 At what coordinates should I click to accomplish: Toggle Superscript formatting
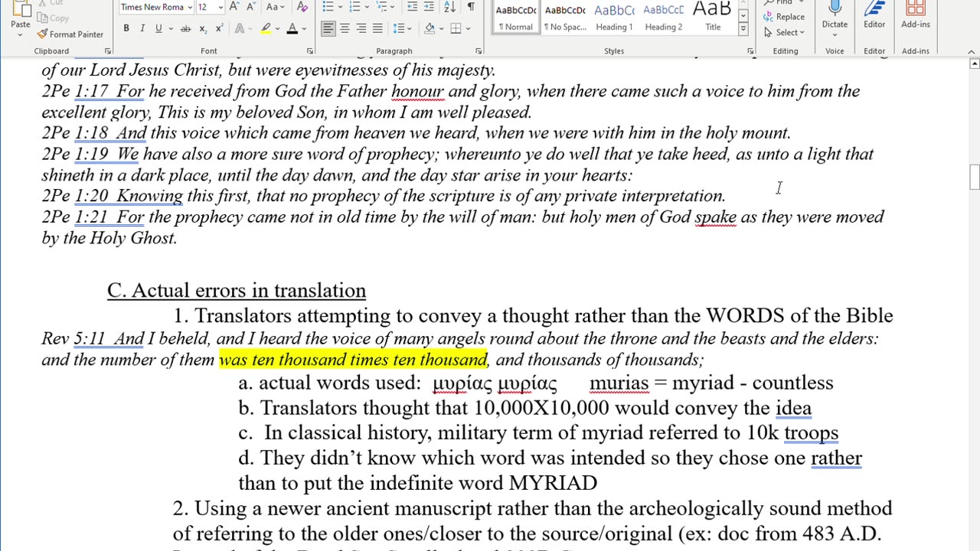pyautogui.click(x=219, y=29)
